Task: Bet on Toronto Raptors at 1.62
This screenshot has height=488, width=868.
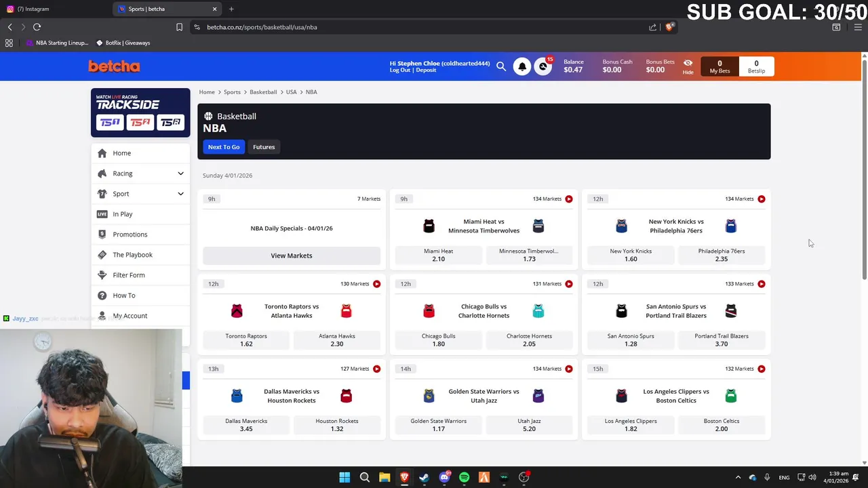Action: tap(246, 340)
